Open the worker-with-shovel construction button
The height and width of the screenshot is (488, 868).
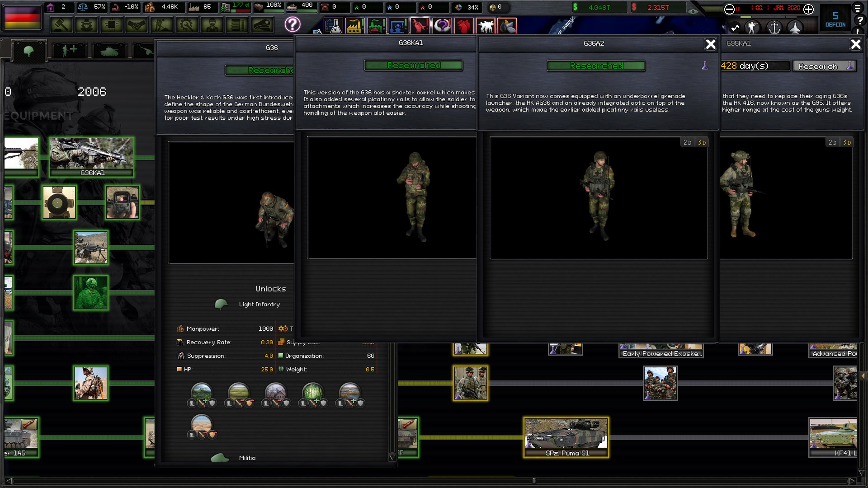coord(162,25)
